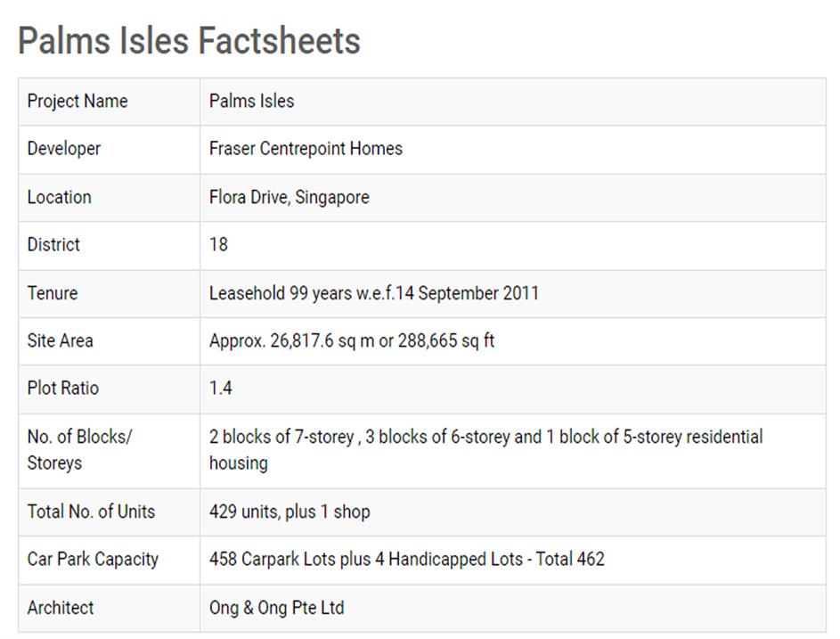Click the Palms Isles project name value
Image resolution: width=840 pixels, height=639 pixels.
point(251,101)
